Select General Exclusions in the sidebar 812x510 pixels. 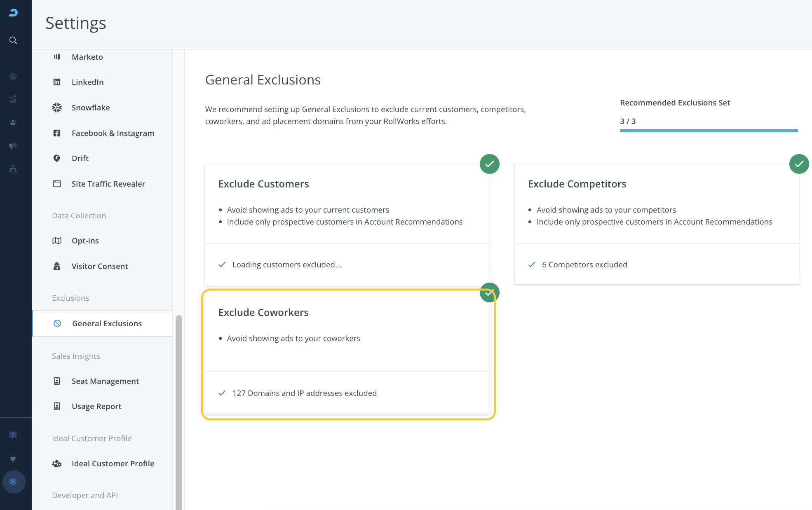(107, 323)
